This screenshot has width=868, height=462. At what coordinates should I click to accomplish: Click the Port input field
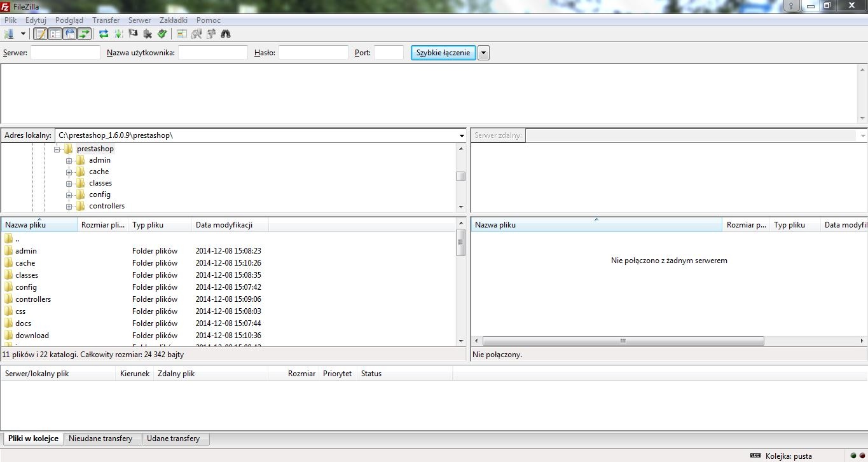point(389,53)
